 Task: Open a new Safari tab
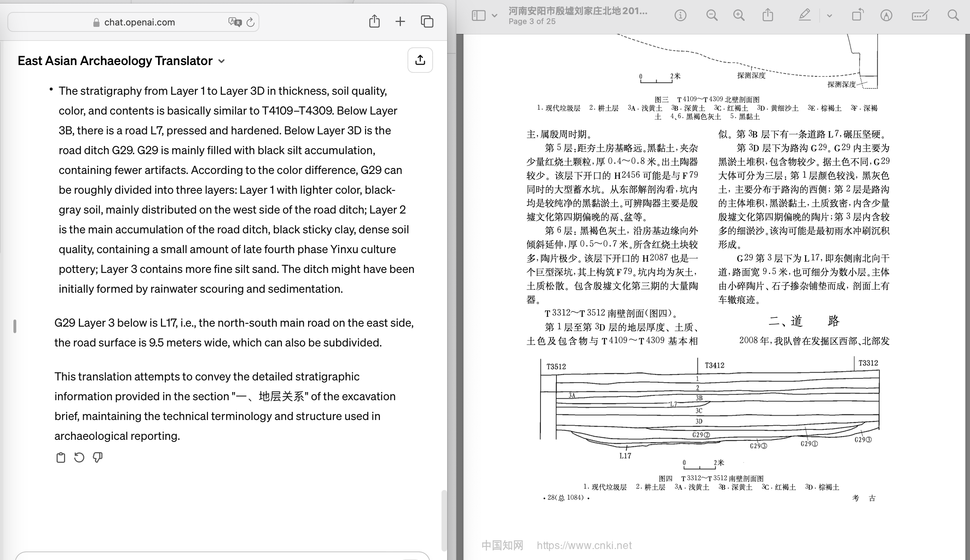click(400, 22)
